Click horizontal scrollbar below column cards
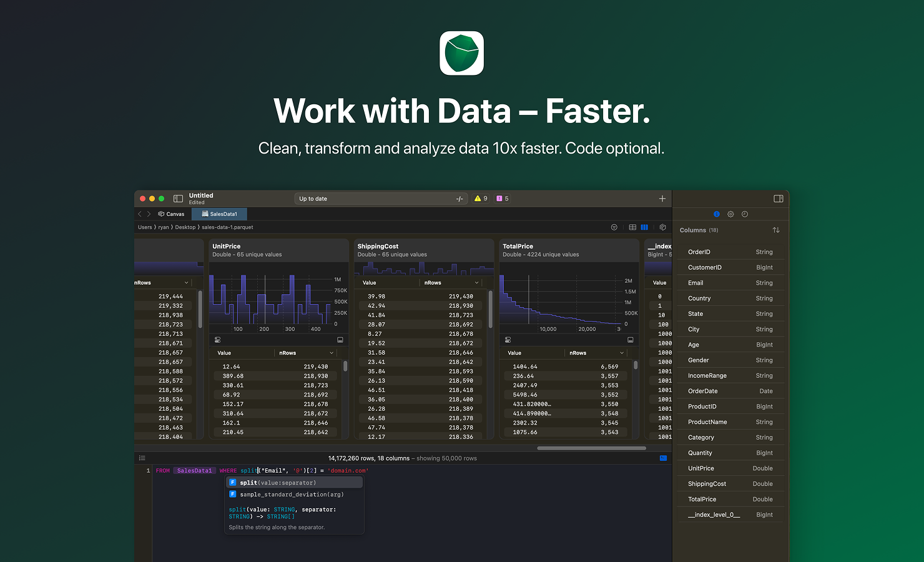The image size is (924, 562). (591, 448)
